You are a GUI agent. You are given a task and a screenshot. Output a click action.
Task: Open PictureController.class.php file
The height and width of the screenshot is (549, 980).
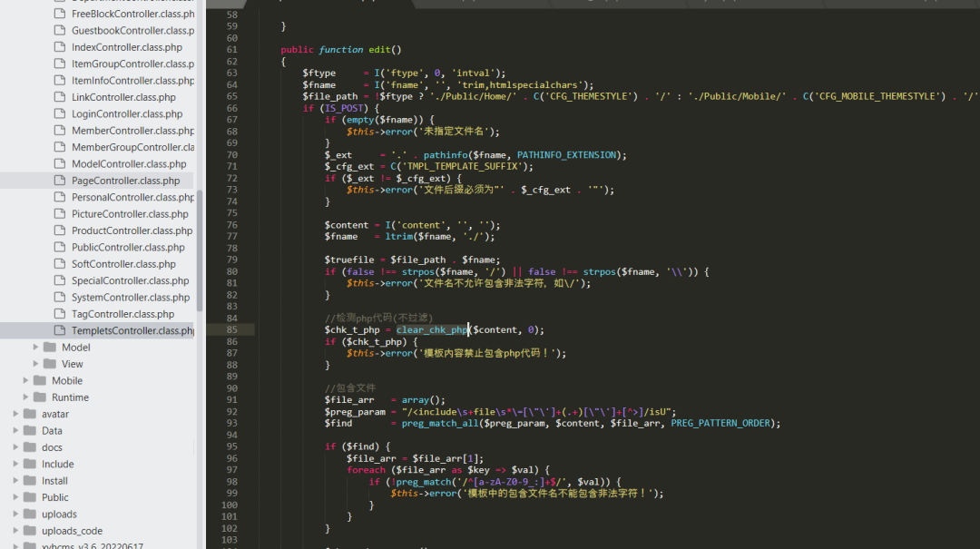click(130, 214)
